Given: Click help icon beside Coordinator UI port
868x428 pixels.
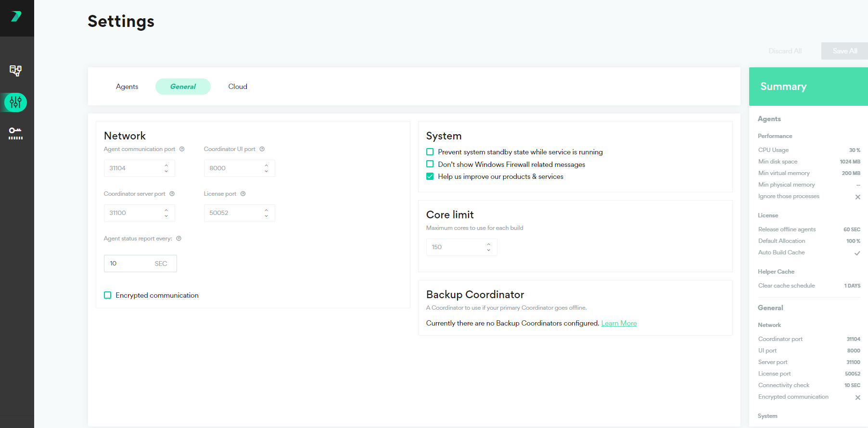Looking at the screenshot, I should [262, 149].
